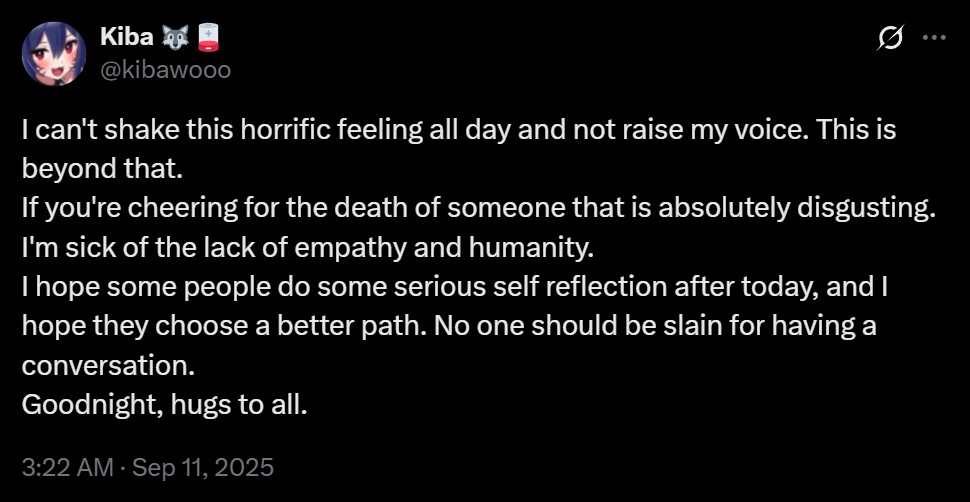
Task: Open the three-dot more options menu
Action: point(933,38)
